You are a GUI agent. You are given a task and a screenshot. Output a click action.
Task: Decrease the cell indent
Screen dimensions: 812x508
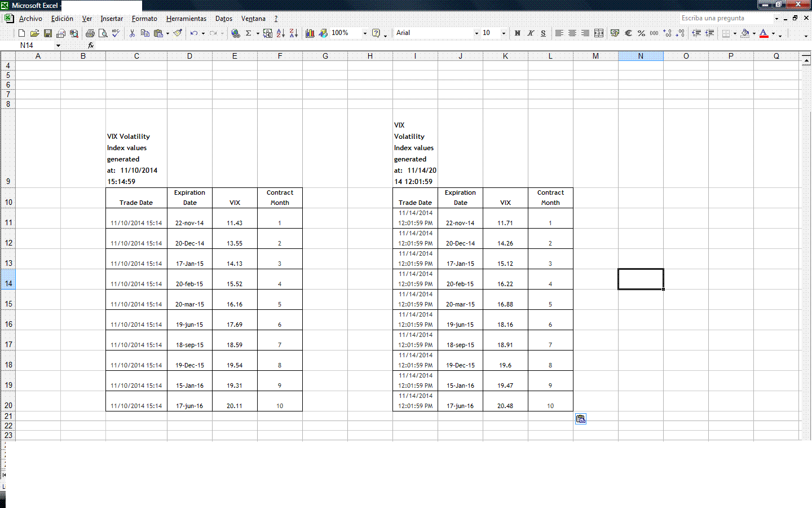click(696, 33)
